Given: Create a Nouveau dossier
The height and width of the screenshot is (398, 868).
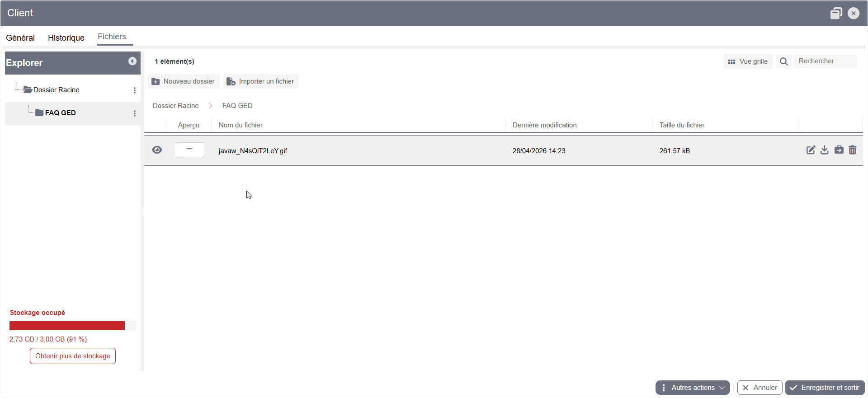Looking at the screenshot, I should click(184, 81).
